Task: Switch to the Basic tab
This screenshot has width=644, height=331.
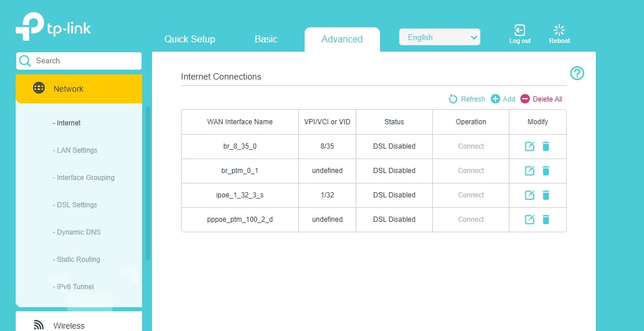Action: pos(266,39)
